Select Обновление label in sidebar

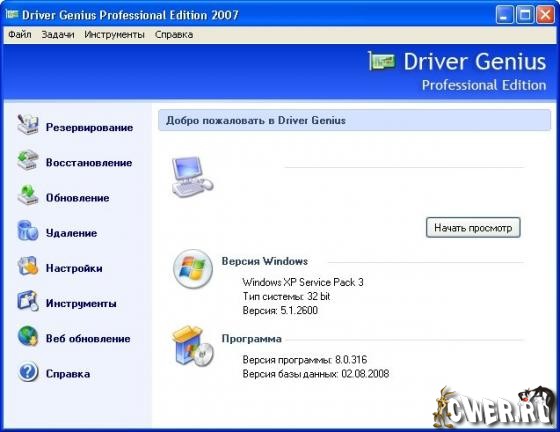(x=78, y=198)
